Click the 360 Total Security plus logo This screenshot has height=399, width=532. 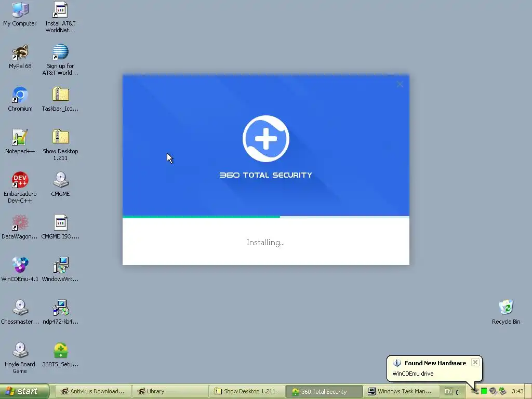266,139
